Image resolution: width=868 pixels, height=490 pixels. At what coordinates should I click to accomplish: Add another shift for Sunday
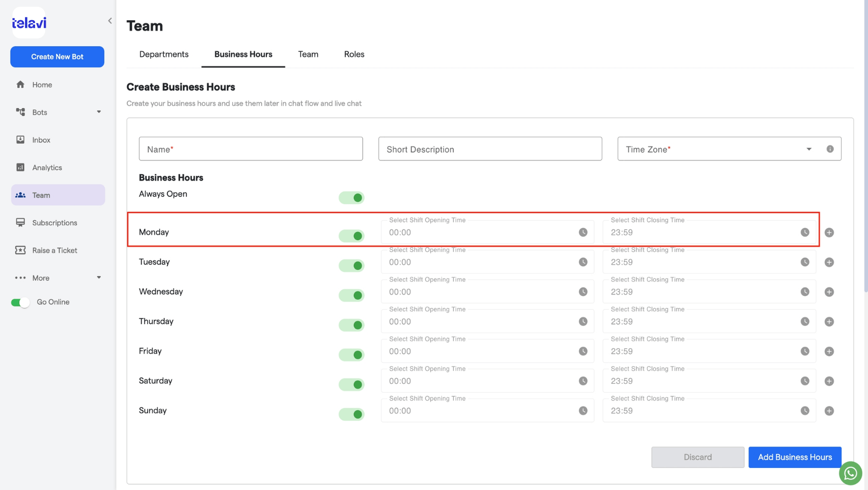pos(829,411)
